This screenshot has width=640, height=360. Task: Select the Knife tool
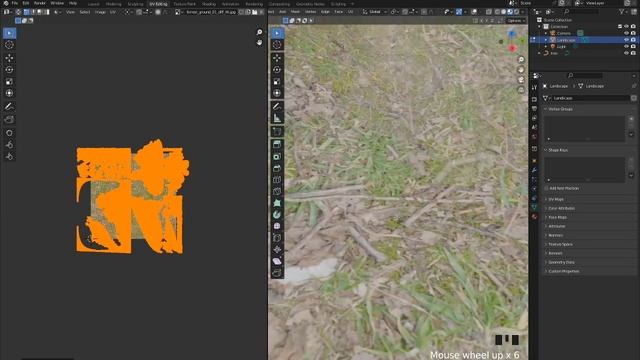coord(277,191)
